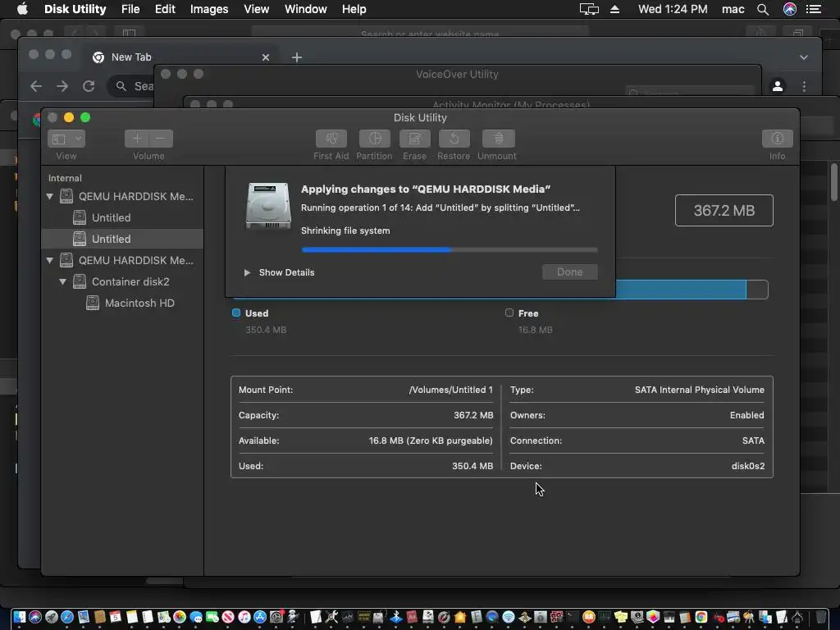Click the screen mirroring icon in the menu bar
Screen dimensions: 840x630
[x=589, y=9]
